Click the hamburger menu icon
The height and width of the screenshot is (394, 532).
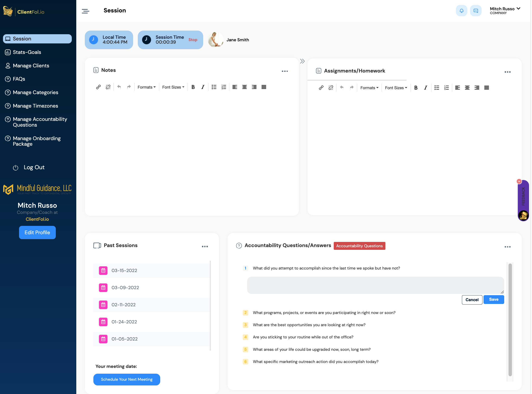85,11
